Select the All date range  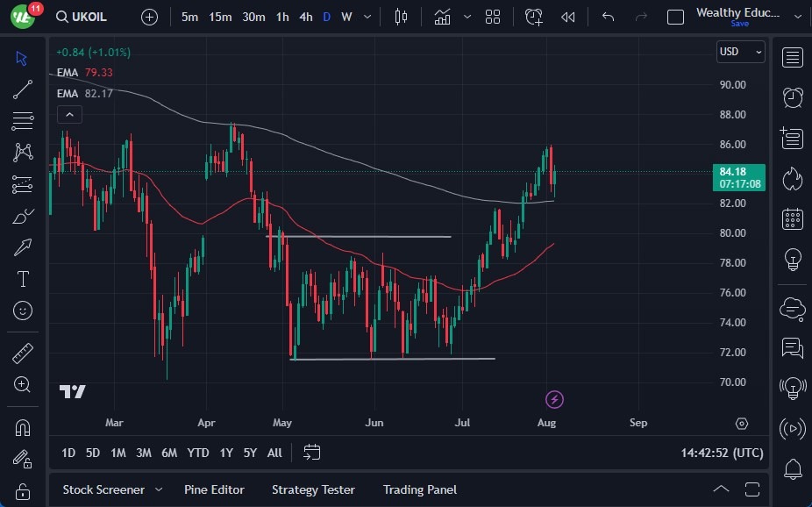274,453
